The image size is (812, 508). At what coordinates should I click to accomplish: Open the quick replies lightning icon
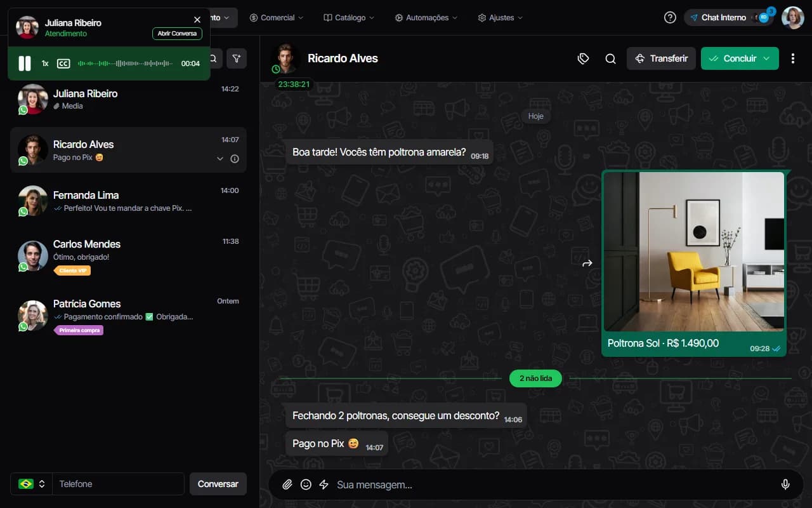coord(324,485)
